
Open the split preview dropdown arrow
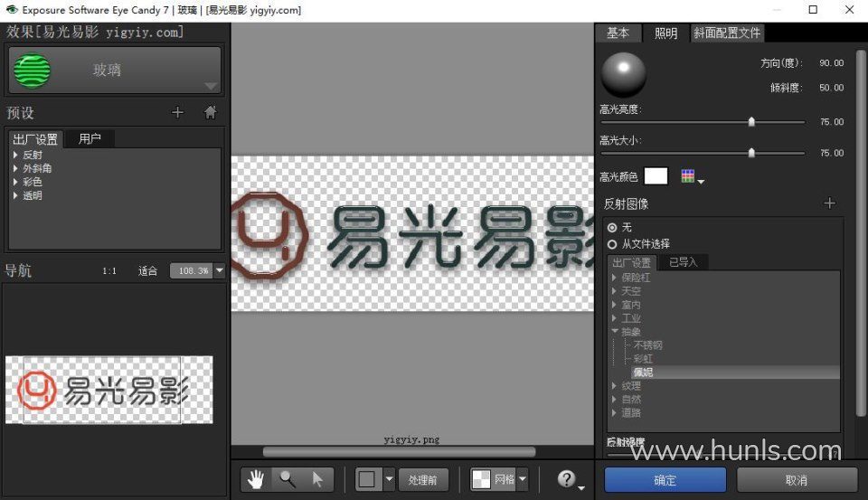point(389,479)
